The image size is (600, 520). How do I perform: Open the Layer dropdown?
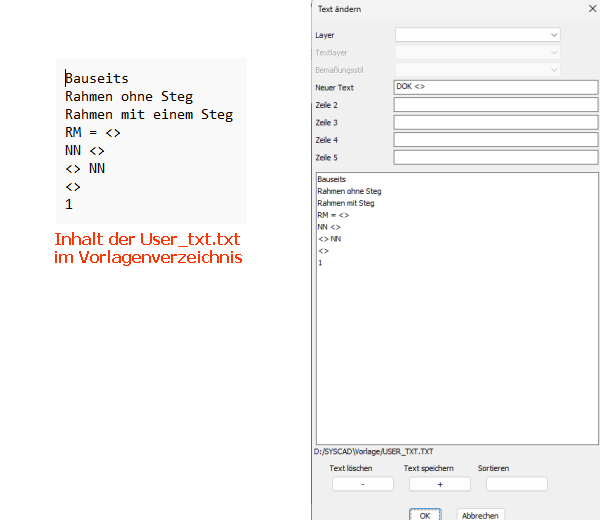pyautogui.click(x=477, y=35)
